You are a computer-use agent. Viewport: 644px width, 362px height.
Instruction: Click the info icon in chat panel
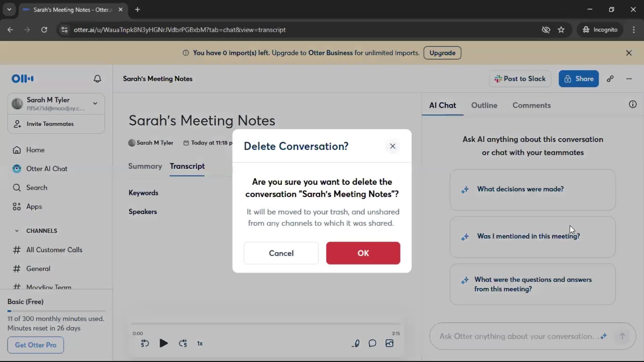[x=633, y=104]
